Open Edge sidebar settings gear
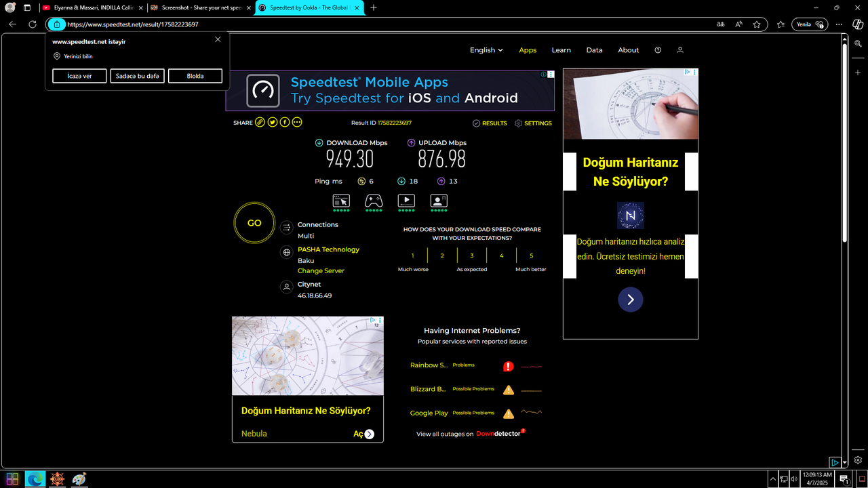Image resolution: width=868 pixels, height=488 pixels. click(x=859, y=460)
